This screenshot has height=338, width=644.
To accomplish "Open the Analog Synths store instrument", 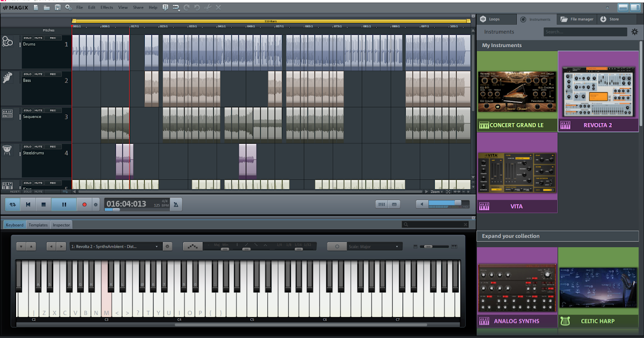I will click(517, 287).
